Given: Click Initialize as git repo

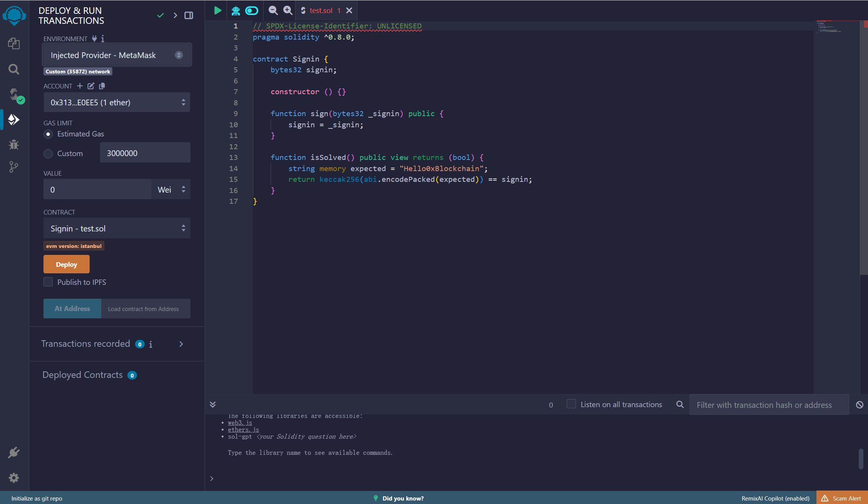Looking at the screenshot, I should (37, 498).
